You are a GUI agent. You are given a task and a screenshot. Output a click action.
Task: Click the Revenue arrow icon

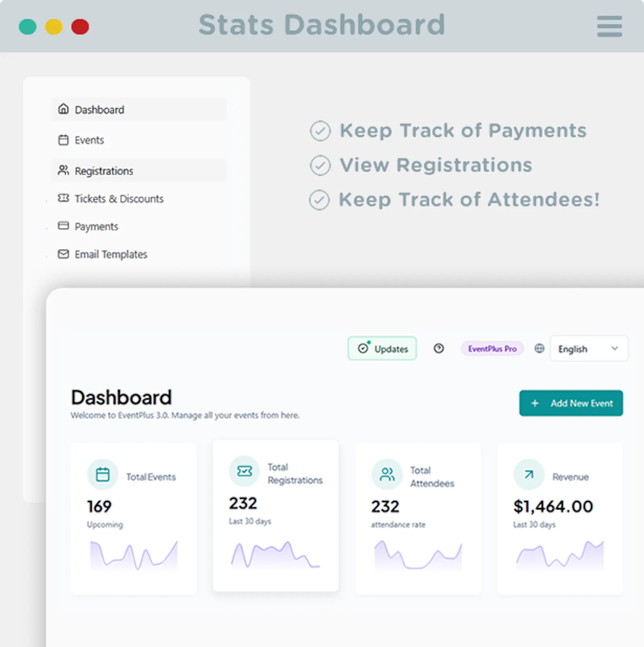pos(529,474)
